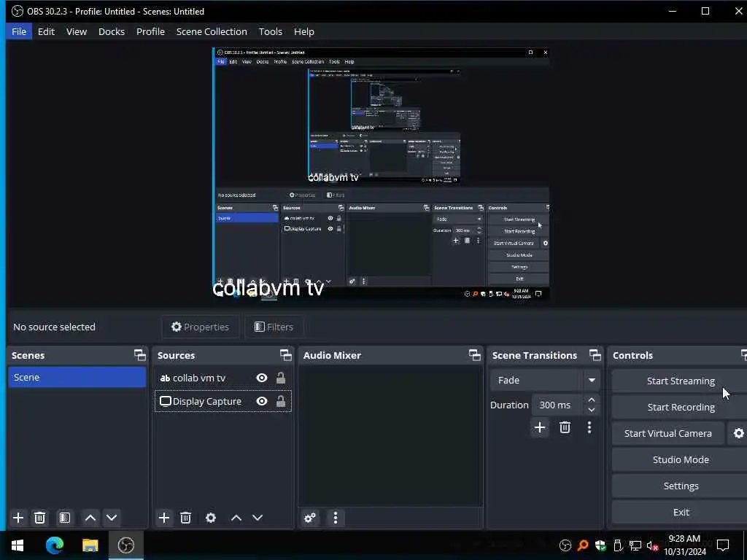
Task: Hide the collab vm tv source
Action: [262, 378]
